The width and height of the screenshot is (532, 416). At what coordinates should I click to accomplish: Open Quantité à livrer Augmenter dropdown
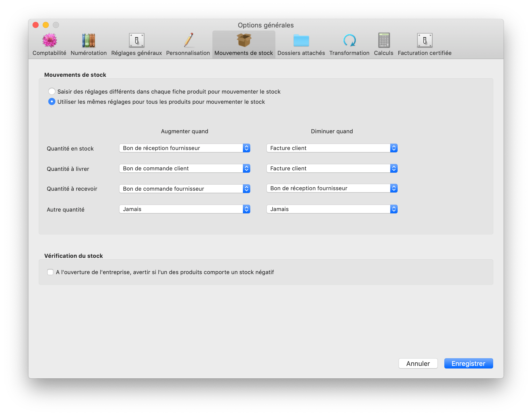coord(185,168)
